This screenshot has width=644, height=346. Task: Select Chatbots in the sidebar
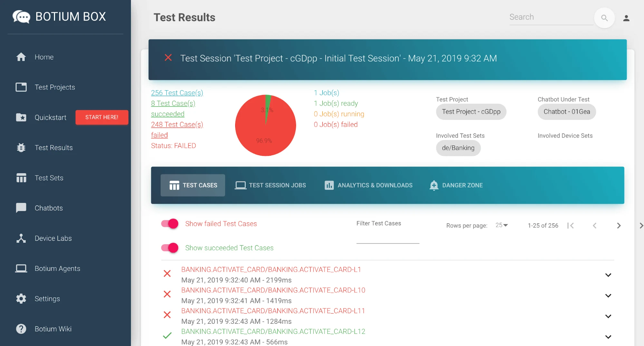pyautogui.click(x=49, y=208)
